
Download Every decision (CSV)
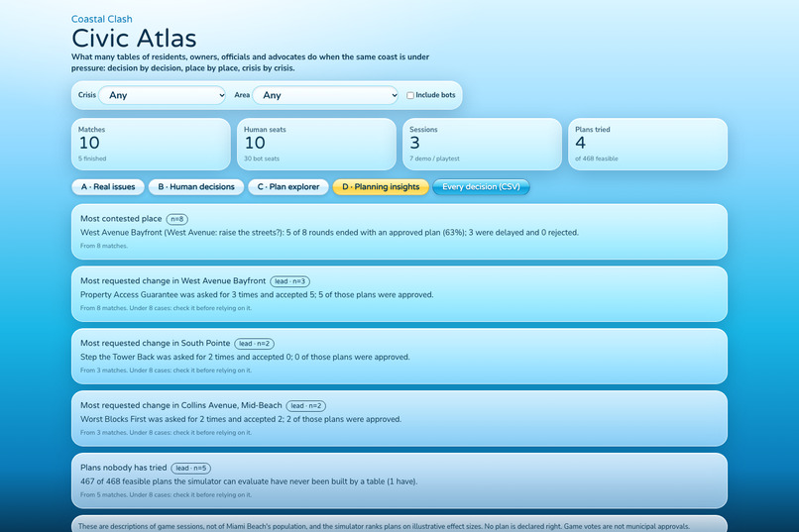pos(481,187)
